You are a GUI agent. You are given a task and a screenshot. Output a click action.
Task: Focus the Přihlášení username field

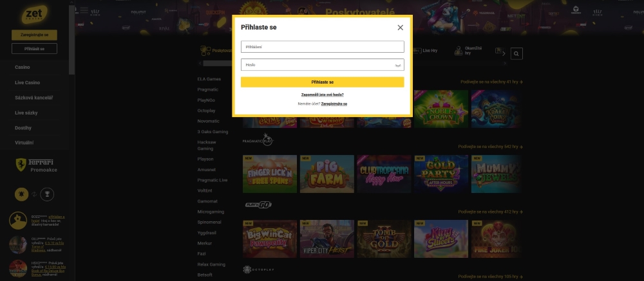point(323,47)
